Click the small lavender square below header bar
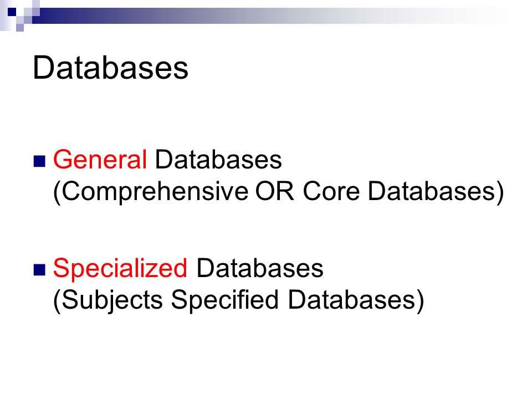Viewport: 532px width, 399px height. tap(20, 28)
